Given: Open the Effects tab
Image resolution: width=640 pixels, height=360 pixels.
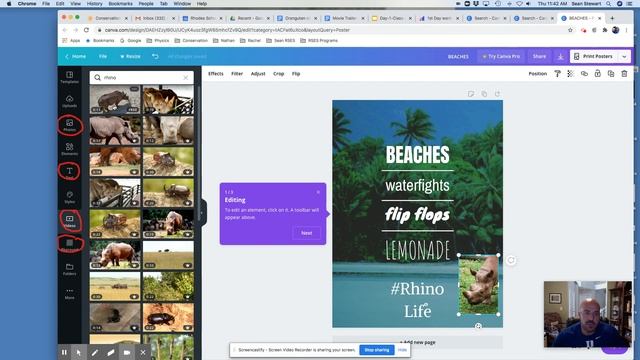Looking at the screenshot, I should coord(216,73).
